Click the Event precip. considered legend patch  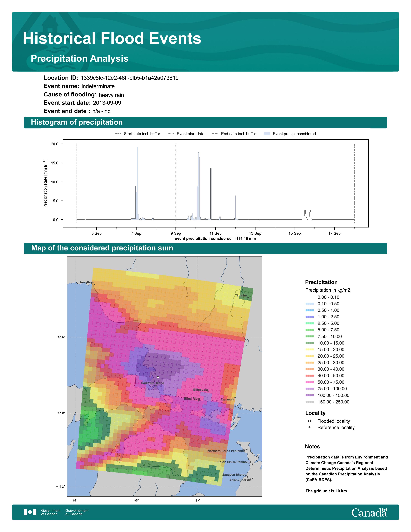point(267,134)
